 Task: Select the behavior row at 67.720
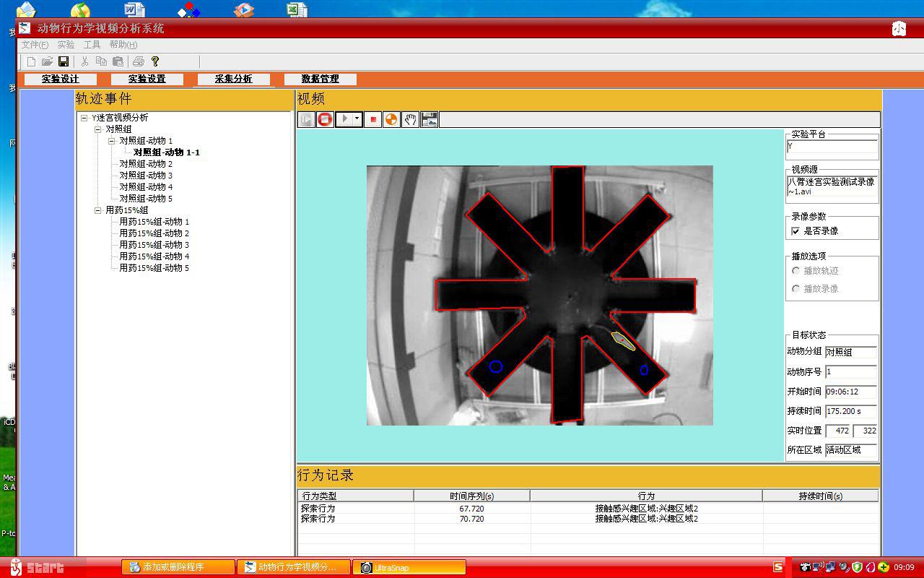click(588, 509)
